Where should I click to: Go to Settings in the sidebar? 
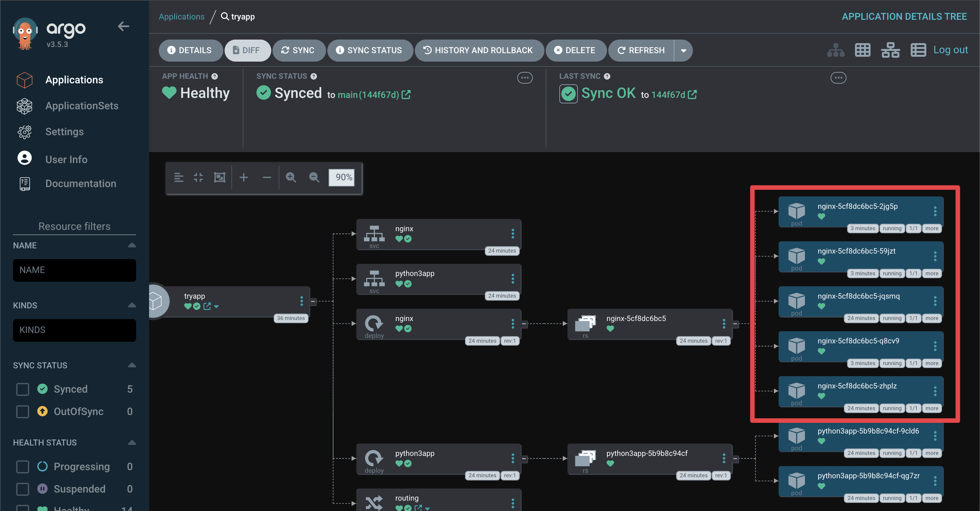pyautogui.click(x=64, y=132)
